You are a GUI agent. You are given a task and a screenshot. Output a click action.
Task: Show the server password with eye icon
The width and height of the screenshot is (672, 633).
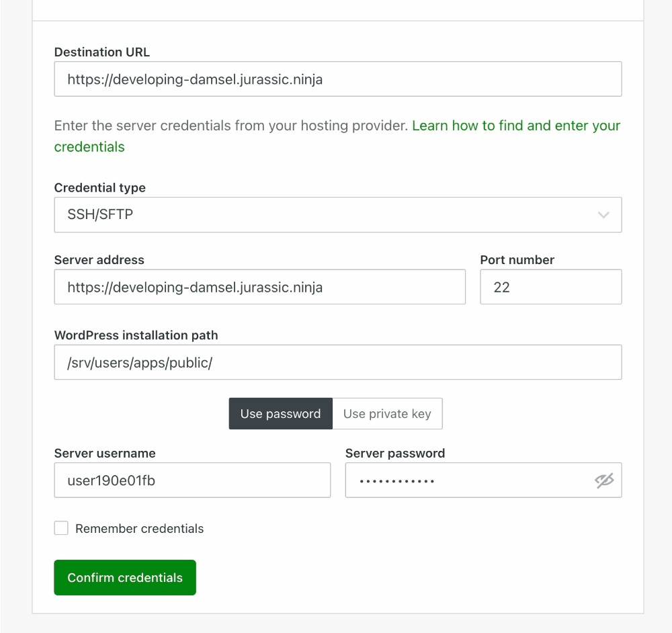coord(604,480)
